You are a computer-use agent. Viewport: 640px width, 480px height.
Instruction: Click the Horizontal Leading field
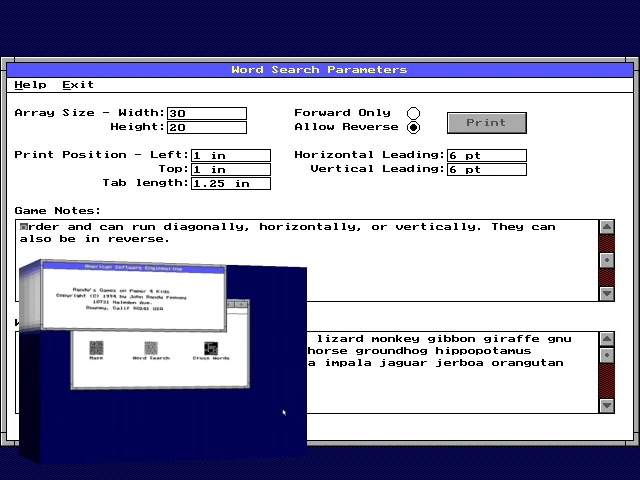pyautogui.click(x=487, y=156)
